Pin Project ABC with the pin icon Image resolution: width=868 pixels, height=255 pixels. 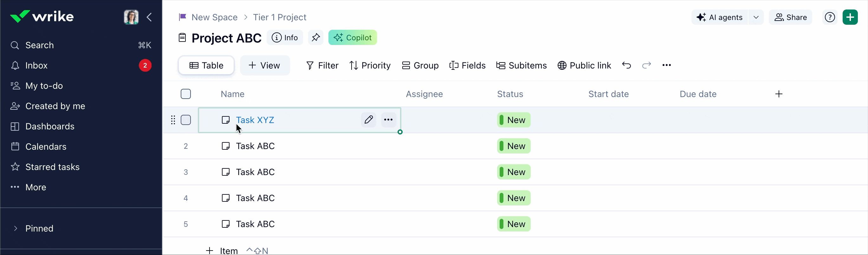(316, 37)
